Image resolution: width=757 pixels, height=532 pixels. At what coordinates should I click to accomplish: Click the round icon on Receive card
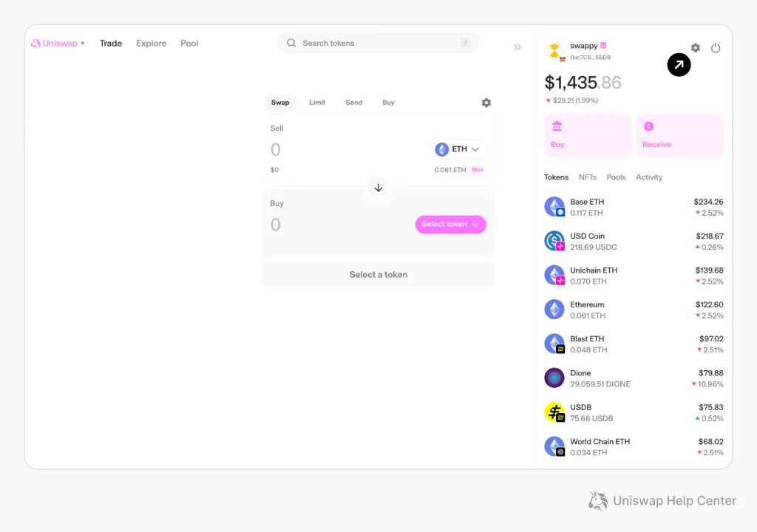tap(648, 126)
